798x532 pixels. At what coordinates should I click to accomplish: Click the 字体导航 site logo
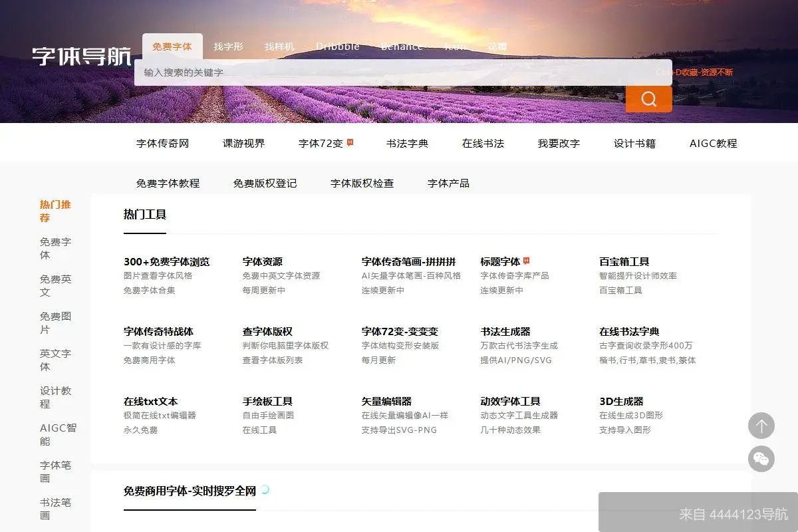80,57
